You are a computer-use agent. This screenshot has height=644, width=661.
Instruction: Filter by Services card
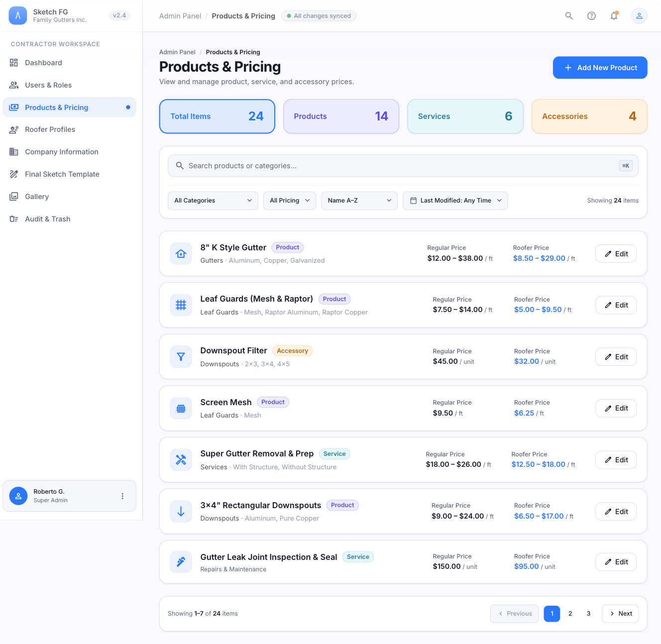pos(465,116)
